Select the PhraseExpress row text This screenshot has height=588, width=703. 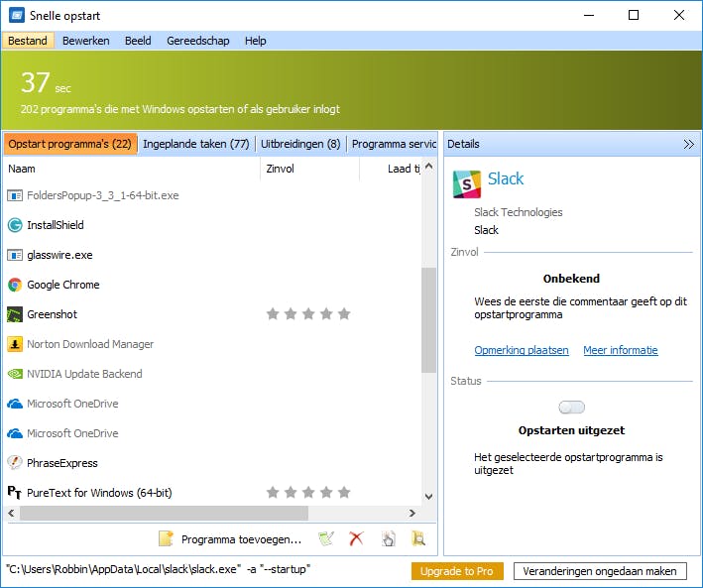coord(62,463)
